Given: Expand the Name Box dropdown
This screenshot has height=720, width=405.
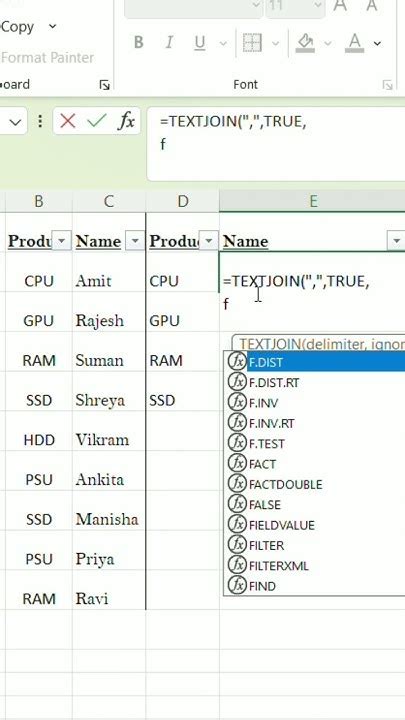Looking at the screenshot, I should (15, 122).
